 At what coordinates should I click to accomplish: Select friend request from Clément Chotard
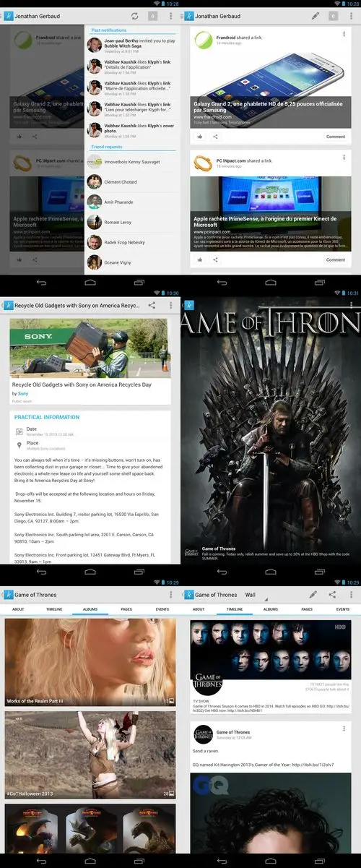point(130,182)
